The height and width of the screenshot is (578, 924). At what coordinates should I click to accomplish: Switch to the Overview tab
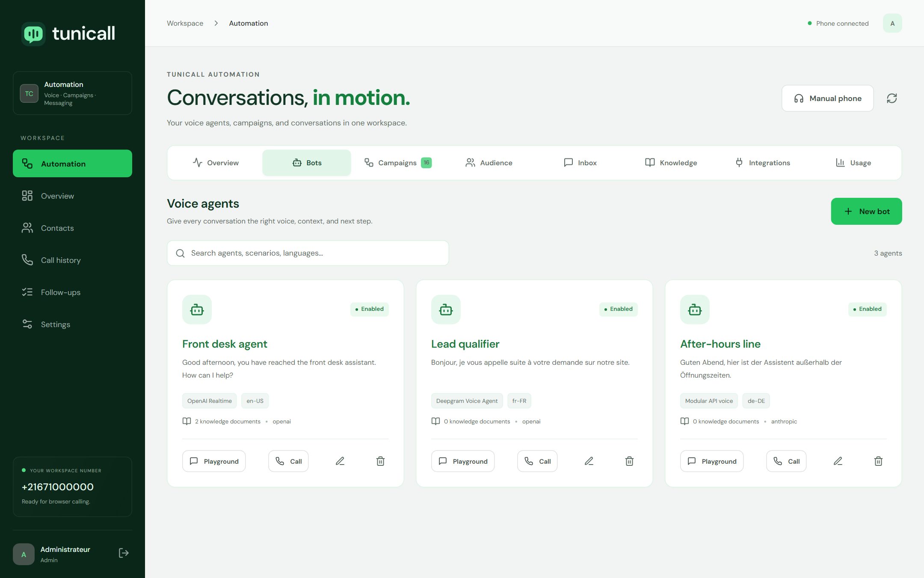point(216,163)
